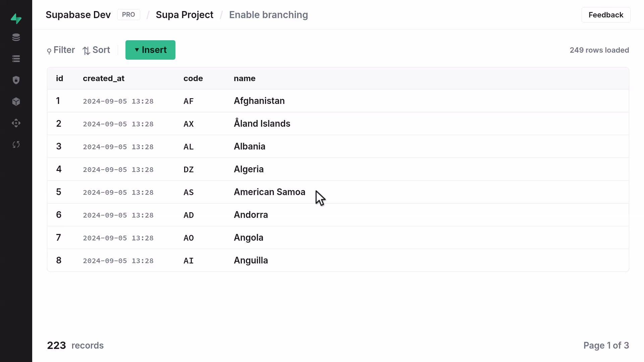Click the created_at column header
The width and height of the screenshot is (644, 362).
click(x=104, y=78)
